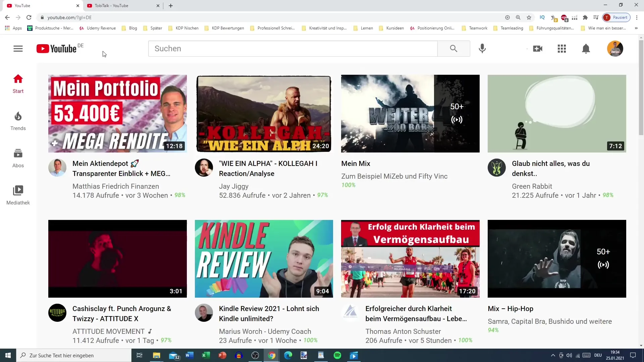Click the Pausiert profile button
The width and height of the screenshot is (644, 362).
(x=616, y=17)
